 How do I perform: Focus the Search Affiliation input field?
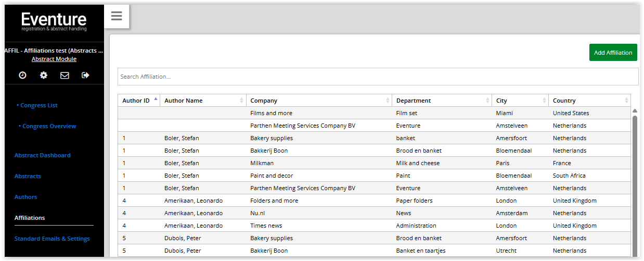378,77
